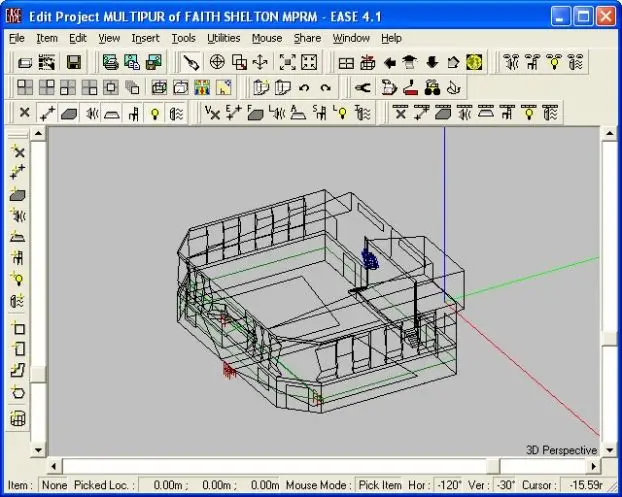This screenshot has height=497, width=622.
Task: Click the four-pane window layout icon
Action: (346, 63)
